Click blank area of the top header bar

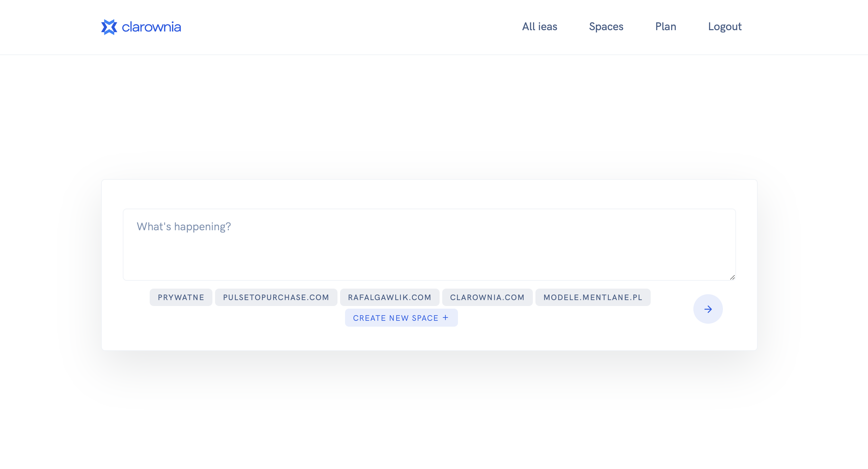tap(337, 27)
